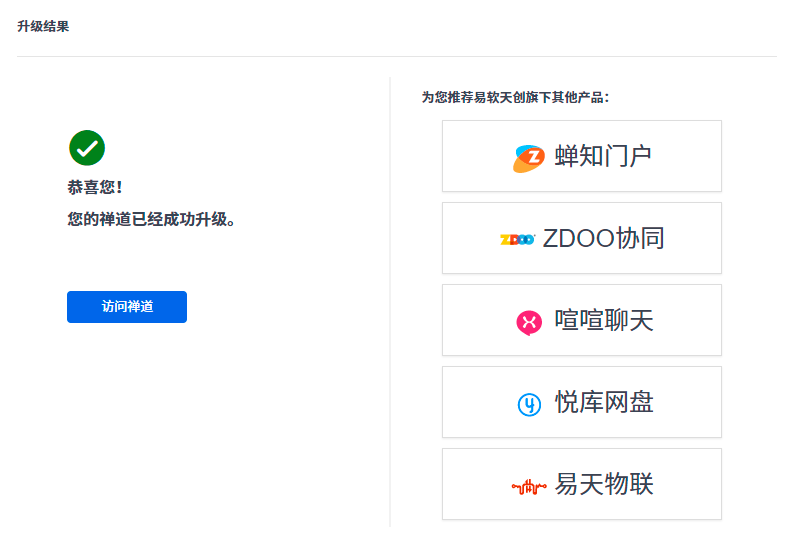Click the 为您推荐易软天创旗下其他产品 label

point(515,97)
